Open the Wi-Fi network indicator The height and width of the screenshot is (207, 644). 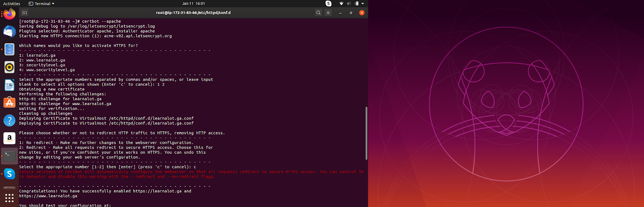pos(341,4)
